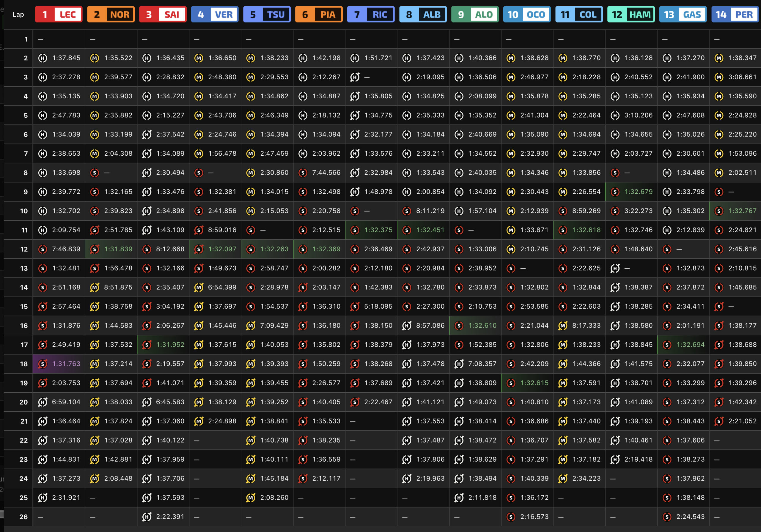Screen dimensions: 761x532
Task: Select soft tyre icon beside 2:16.573
Action: click(511, 517)
